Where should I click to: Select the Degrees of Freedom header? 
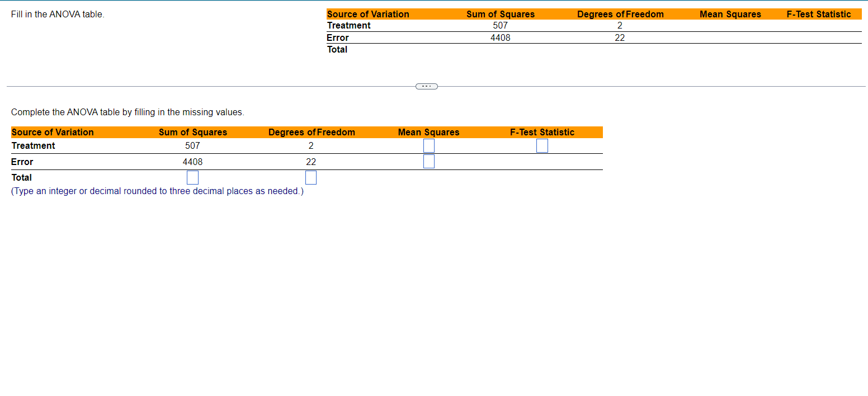(312, 132)
